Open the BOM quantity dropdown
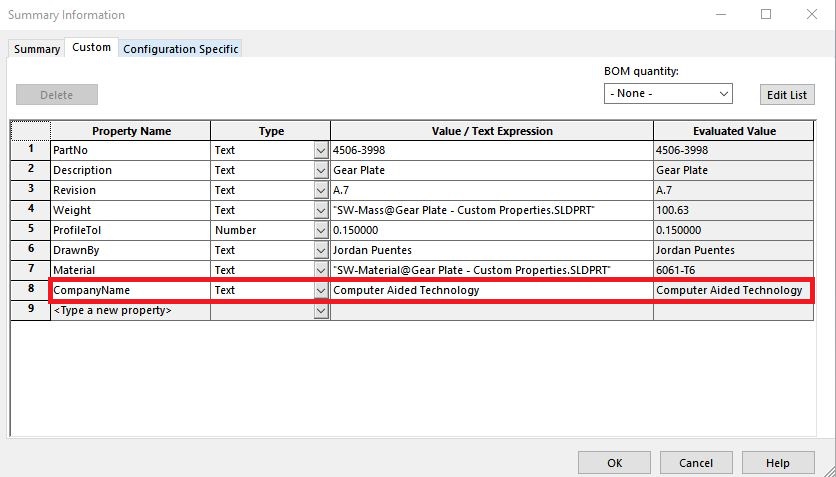The image size is (836, 477). tap(668, 93)
